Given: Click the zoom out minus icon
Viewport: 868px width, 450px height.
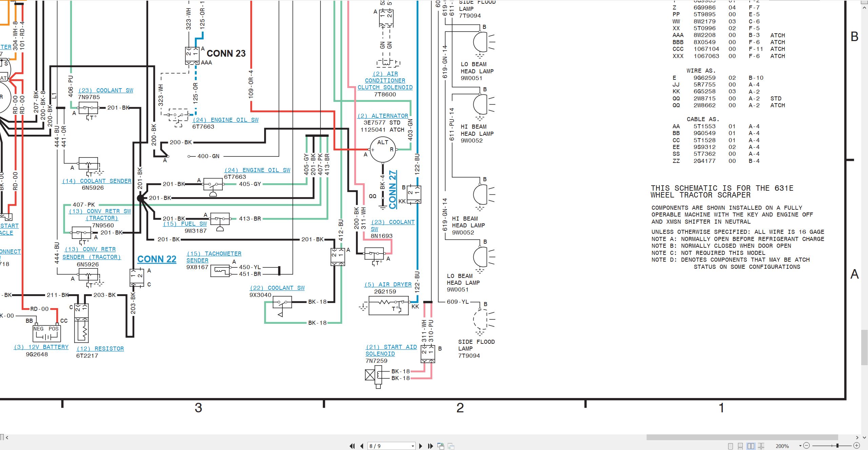Looking at the screenshot, I should click(807, 446).
